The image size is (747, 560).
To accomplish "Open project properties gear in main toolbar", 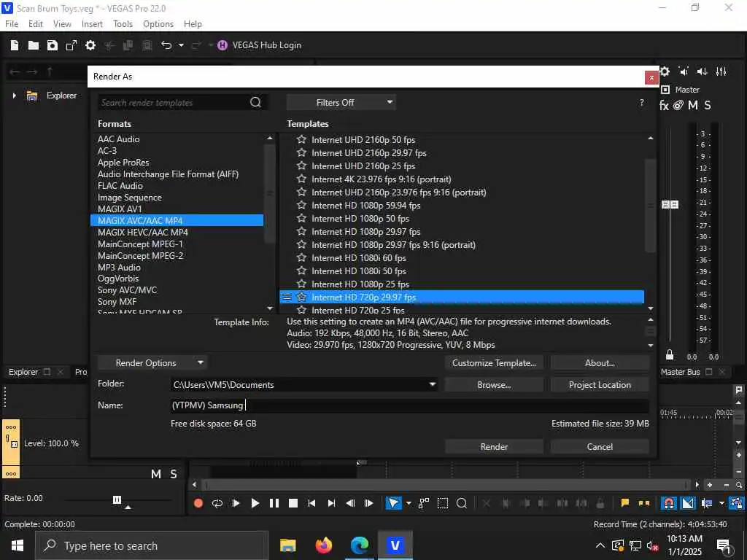I will 90,45.
